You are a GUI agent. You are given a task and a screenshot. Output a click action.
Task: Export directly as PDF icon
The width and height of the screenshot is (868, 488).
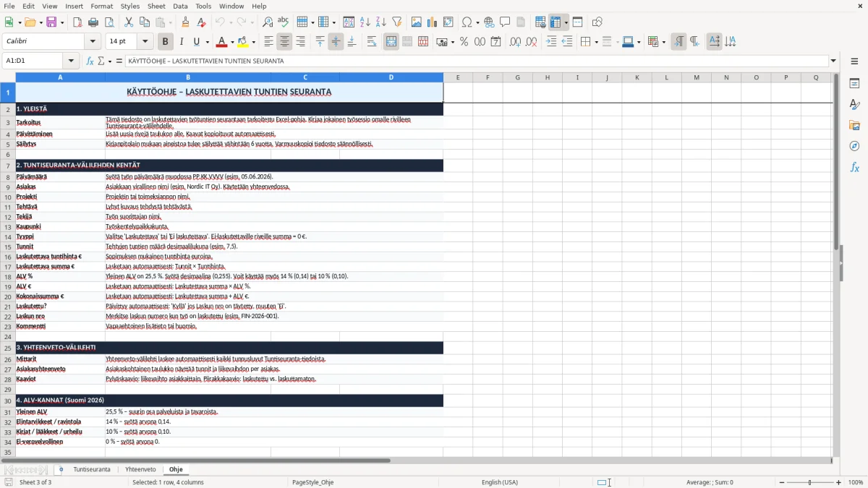[x=77, y=22]
